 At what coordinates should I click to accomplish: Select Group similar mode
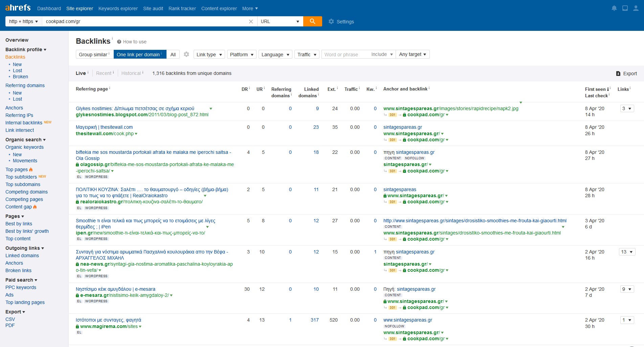point(94,54)
